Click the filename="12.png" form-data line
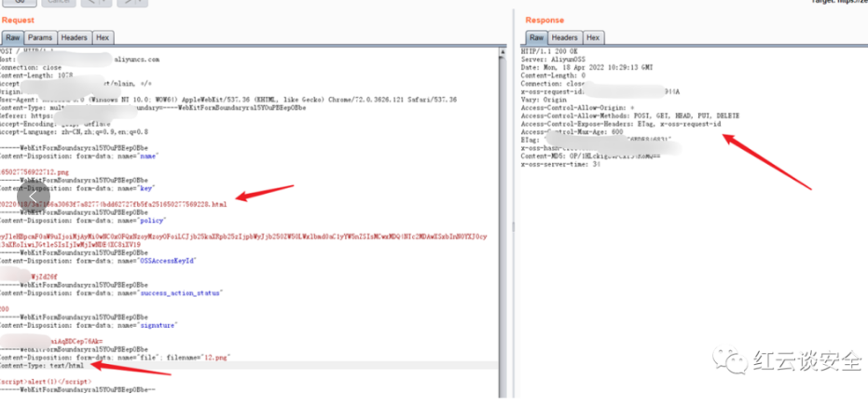Viewport: 868px width, 406px height. pyautogui.click(x=116, y=358)
